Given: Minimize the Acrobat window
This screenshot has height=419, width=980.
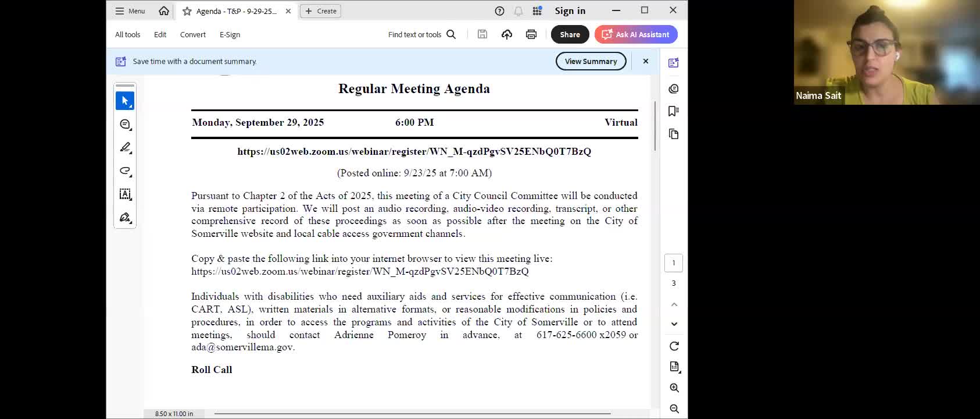Looking at the screenshot, I should (x=616, y=10).
